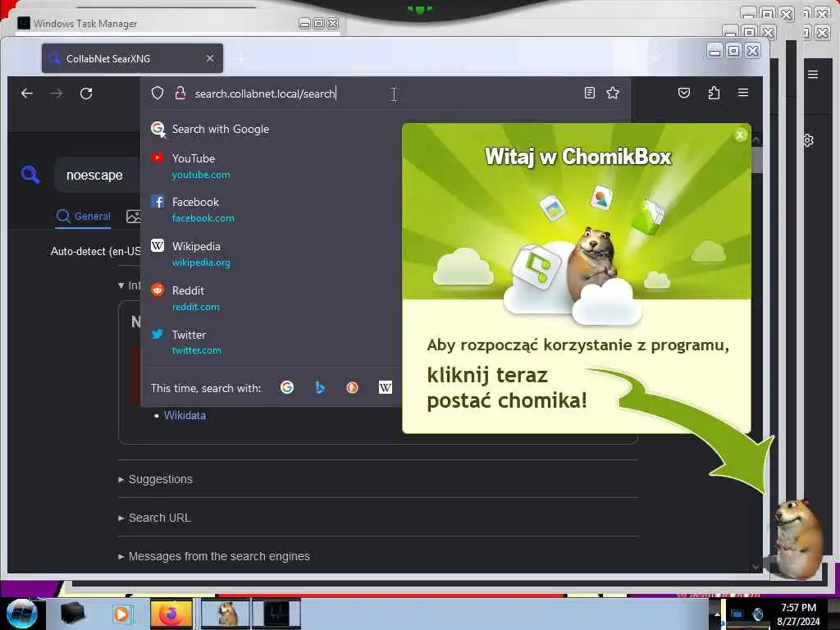Select the CollabNet SearXNG tab
The width and height of the screenshot is (840, 630).
132,58
